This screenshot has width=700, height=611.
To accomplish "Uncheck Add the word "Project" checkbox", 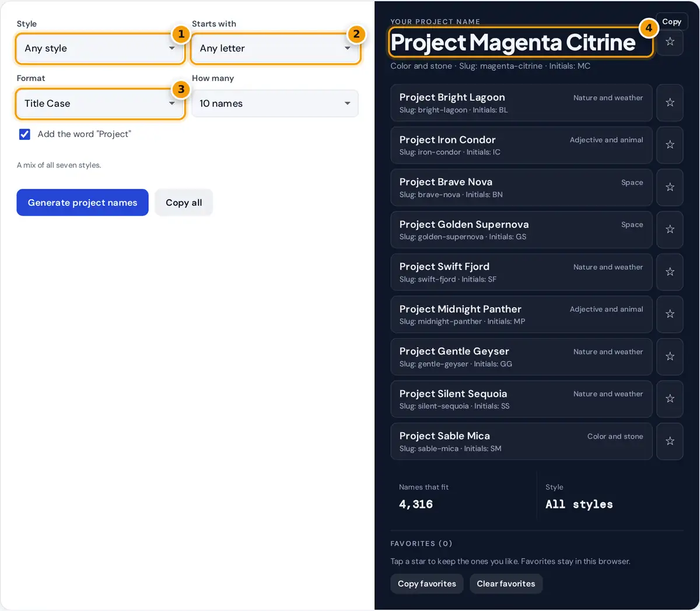I will click(x=24, y=134).
